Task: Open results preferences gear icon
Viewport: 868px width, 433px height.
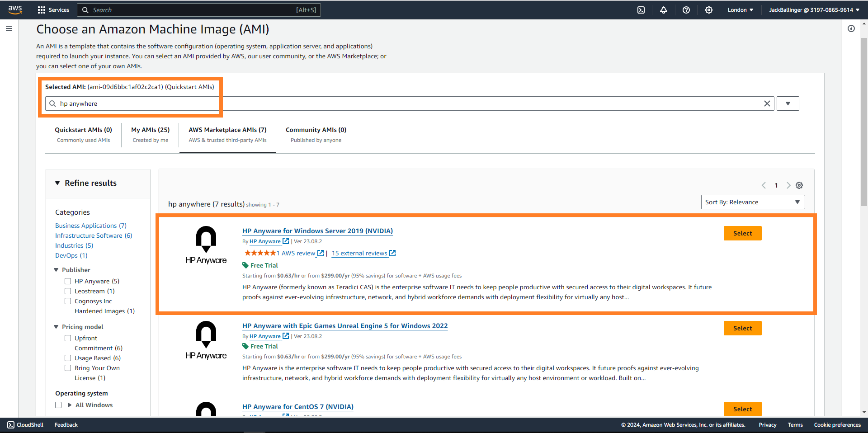Action: (x=799, y=185)
